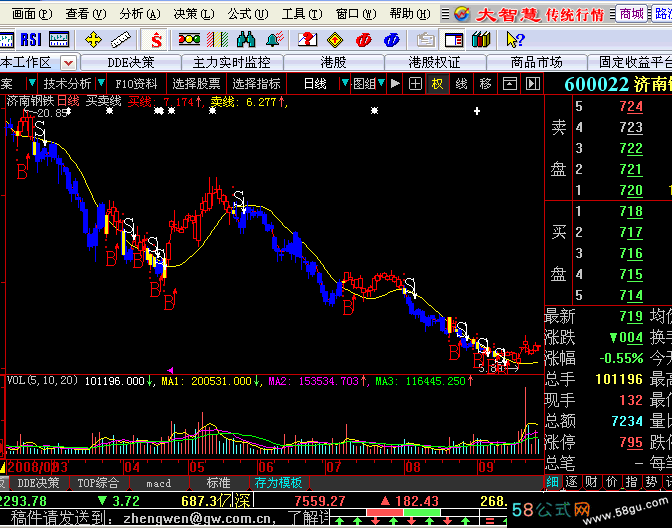Toggle the 线 line button
The image size is (672, 528).
point(461,83)
